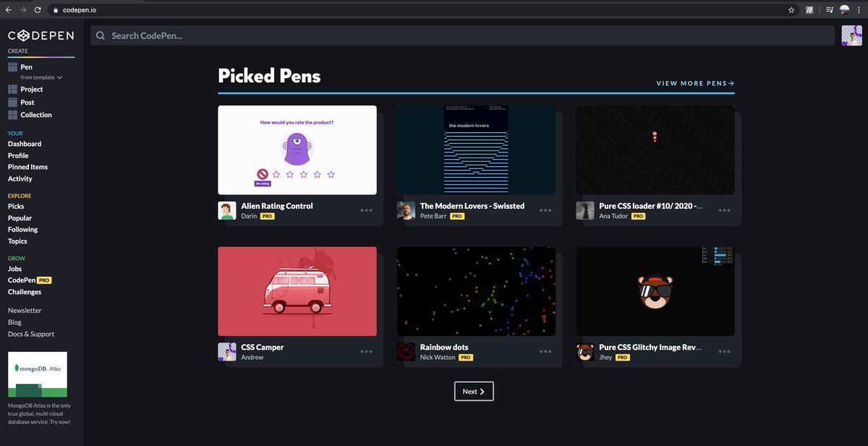Open more options for Rainbow dots
868x446 pixels.
pos(545,352)
